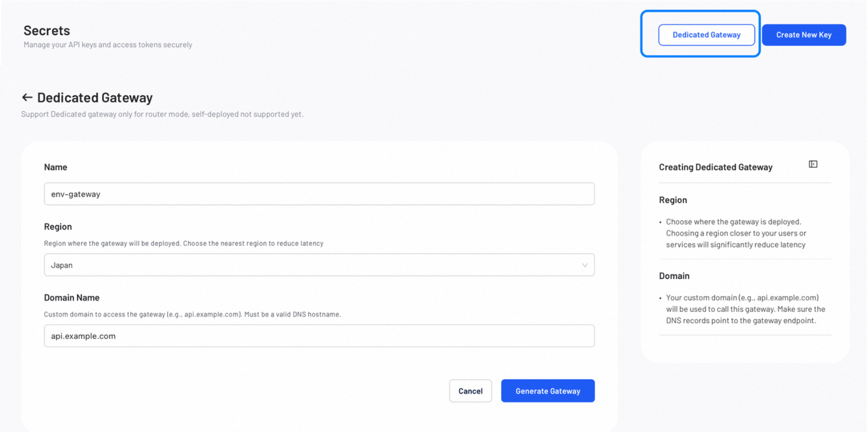Viewport: 868px width, 432px height.
Task: Click the Domain heading in help panel
Action: point(674,276)
